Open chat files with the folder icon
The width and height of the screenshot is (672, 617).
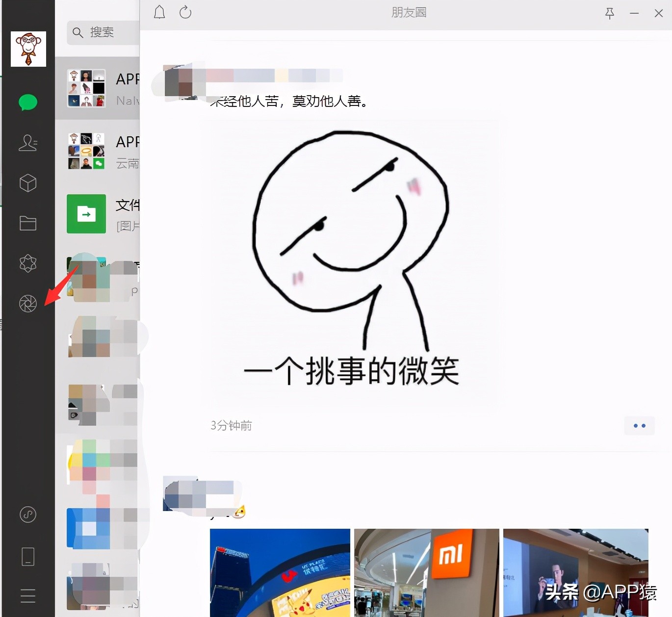(x=28, y=223)
